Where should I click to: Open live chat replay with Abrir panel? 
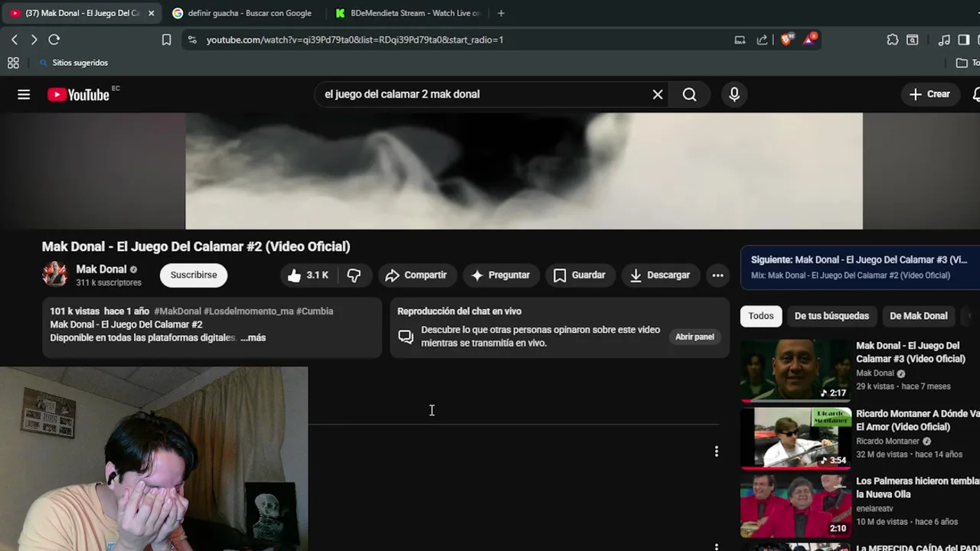click(694, 337)
